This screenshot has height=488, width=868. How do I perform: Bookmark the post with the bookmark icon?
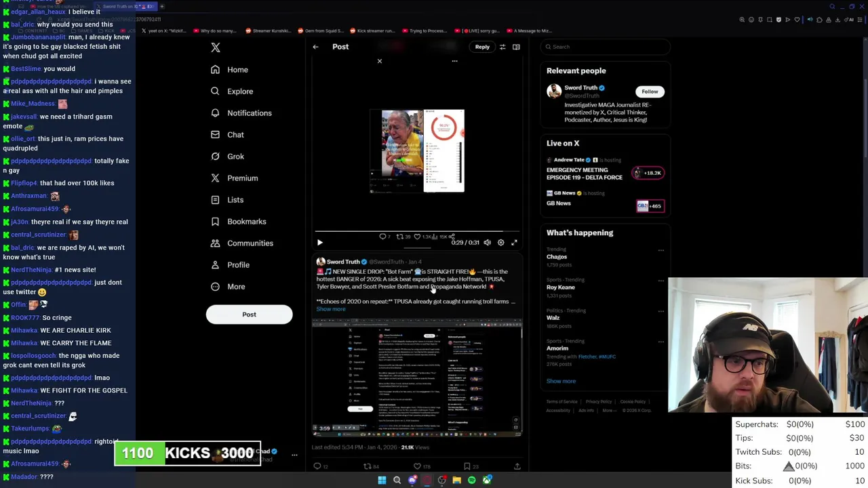point(467,466)
